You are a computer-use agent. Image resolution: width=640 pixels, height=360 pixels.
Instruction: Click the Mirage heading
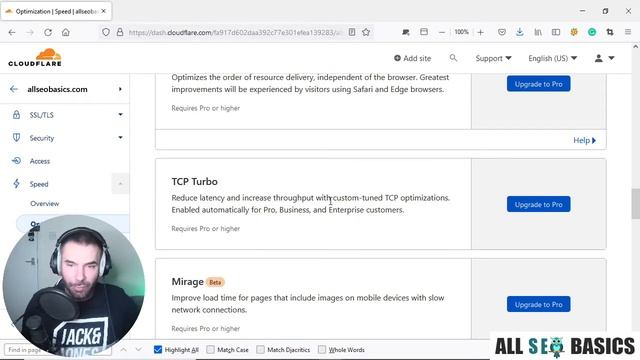click(187, 282)
